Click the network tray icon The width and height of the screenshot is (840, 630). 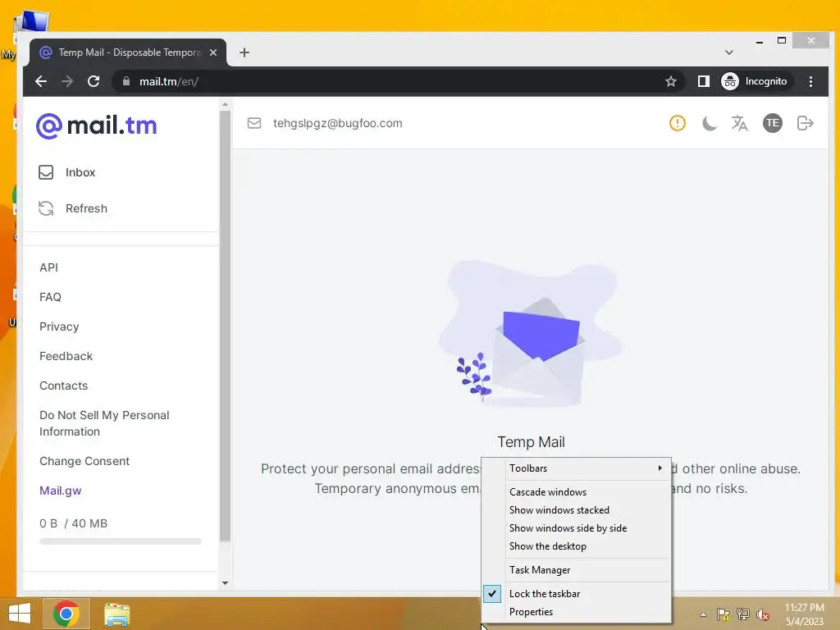[x=743, y=614]
